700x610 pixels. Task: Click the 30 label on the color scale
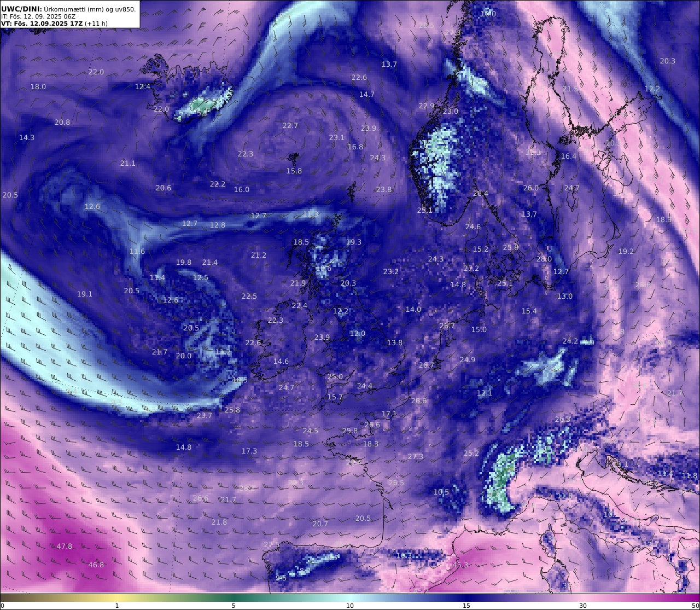(583, 606)
